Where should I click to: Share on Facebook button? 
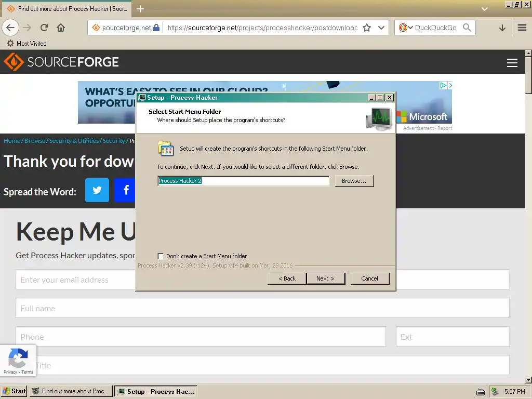point(125,190)
